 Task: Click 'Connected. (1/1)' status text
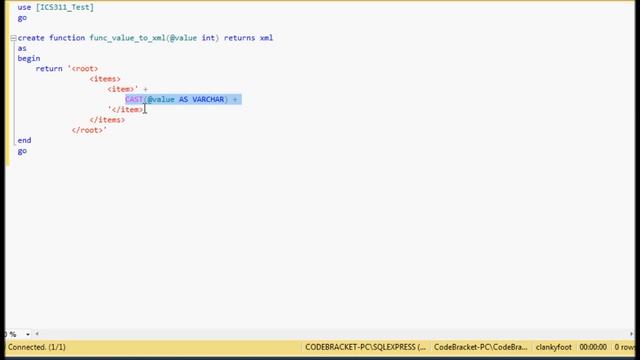pyautogui.click(x=37, y=347)
